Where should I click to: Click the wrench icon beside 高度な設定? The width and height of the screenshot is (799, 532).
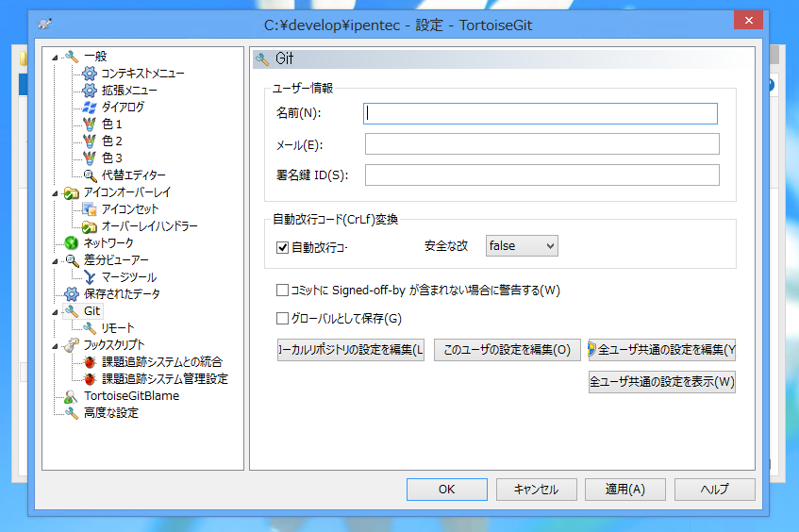(72, 413)
